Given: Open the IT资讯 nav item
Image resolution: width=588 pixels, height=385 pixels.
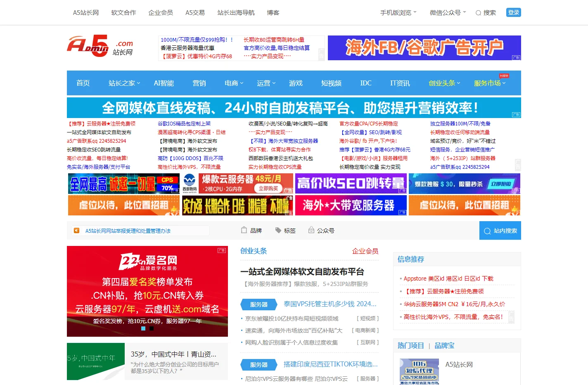Looking at the screenshot, I should point(400,83).
